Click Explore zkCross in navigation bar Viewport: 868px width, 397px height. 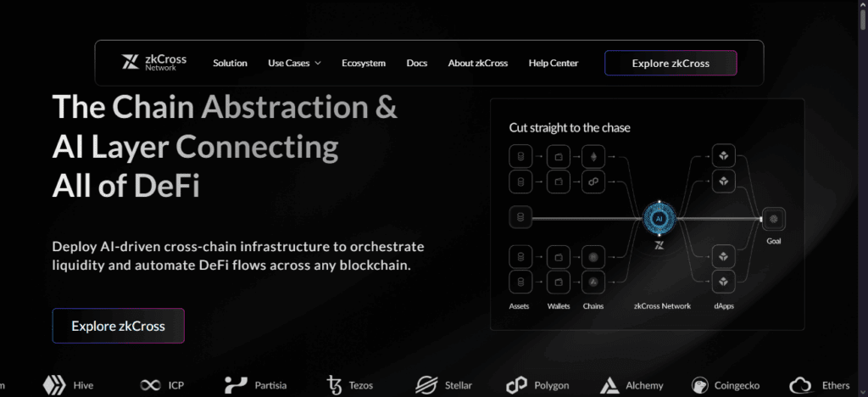(670, 63)
